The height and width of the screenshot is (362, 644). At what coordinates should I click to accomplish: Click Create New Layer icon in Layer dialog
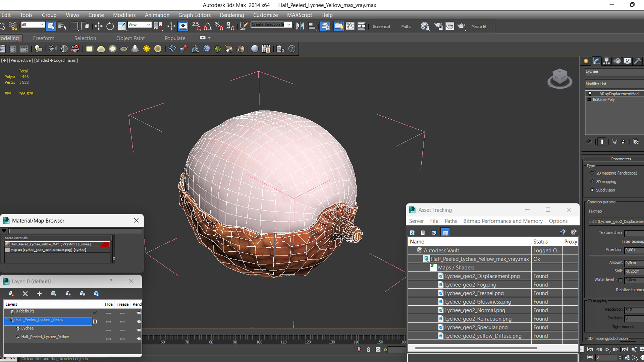click(x=11, y=294)
